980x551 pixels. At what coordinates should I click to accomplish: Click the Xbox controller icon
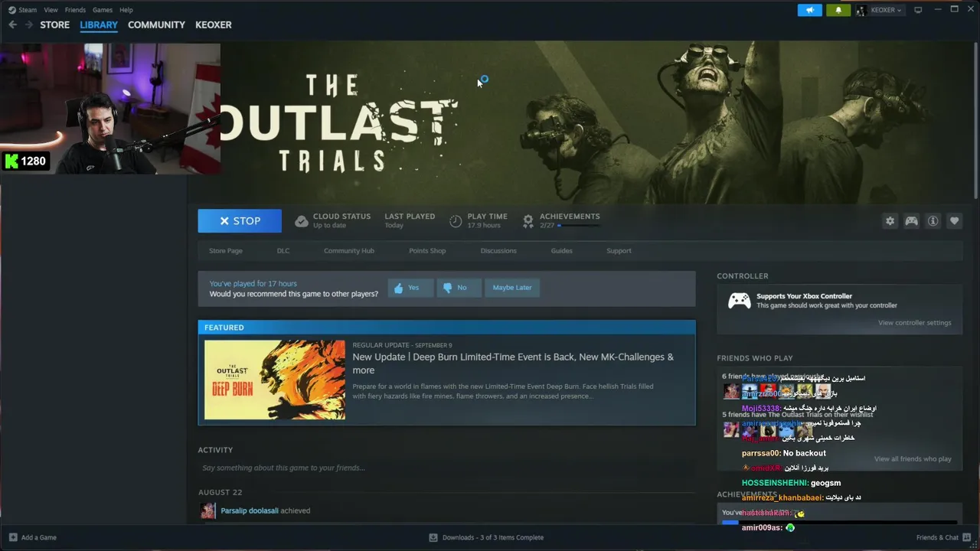click(739, 301)
